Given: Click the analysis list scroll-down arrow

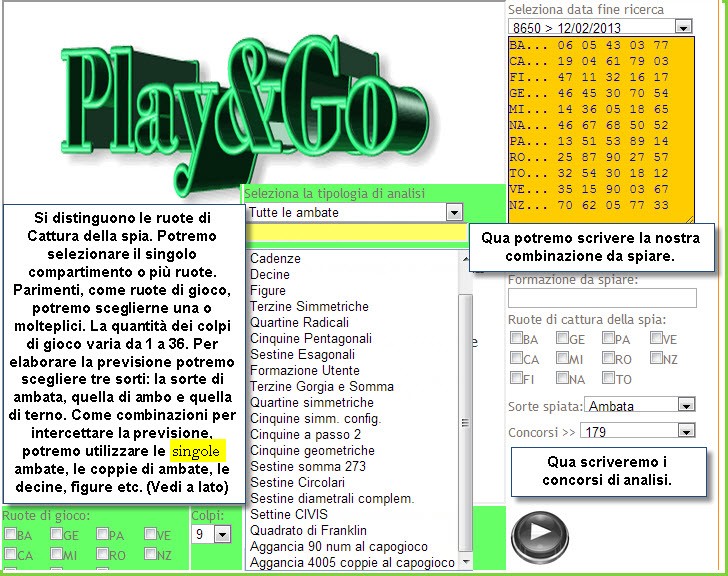Looking at the screenshot, I should pyautogui.click(x=466, y=562).
